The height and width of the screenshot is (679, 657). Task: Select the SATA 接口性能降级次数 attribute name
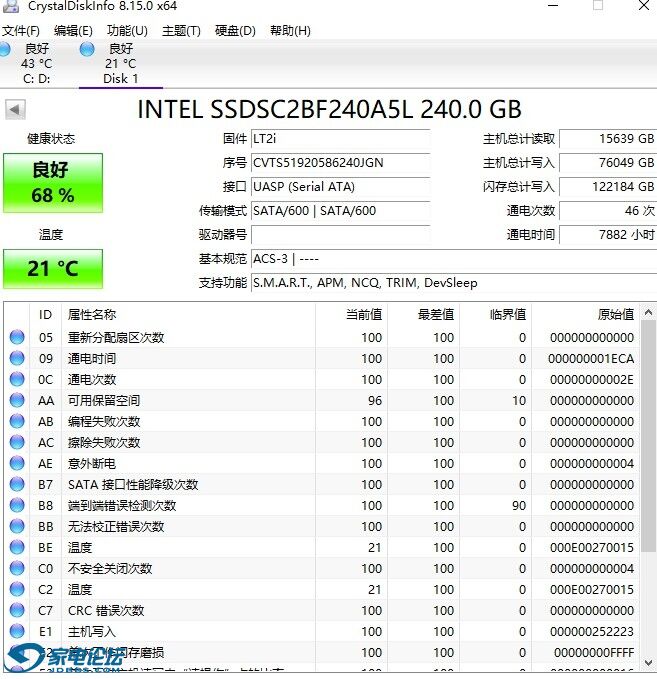(133, 485)
